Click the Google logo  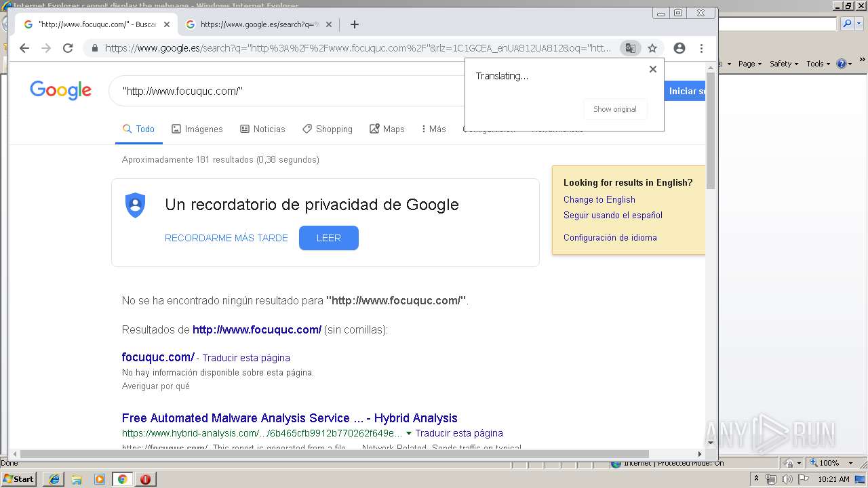[x=60, y=90]
